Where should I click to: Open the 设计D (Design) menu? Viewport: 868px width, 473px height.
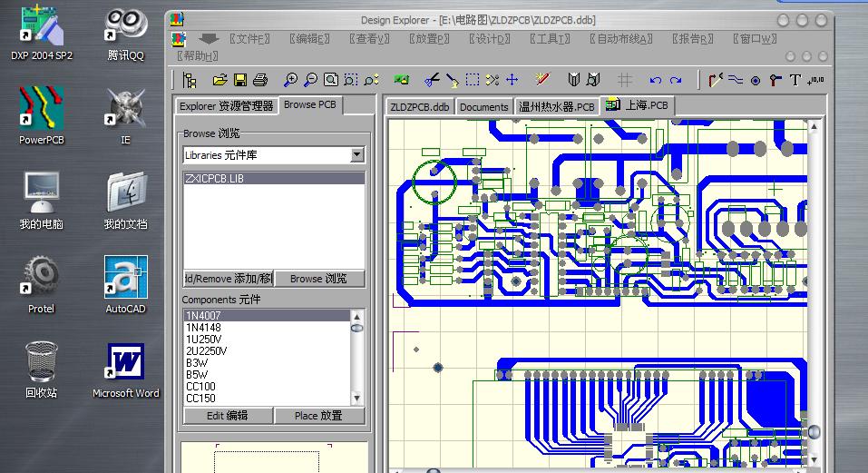[x=489, y=39]
